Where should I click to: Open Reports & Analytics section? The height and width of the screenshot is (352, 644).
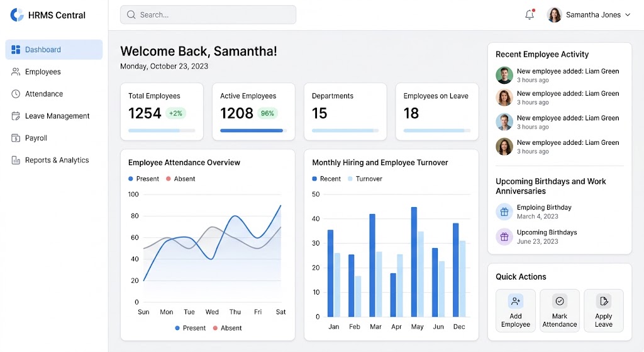click(54, 160)
